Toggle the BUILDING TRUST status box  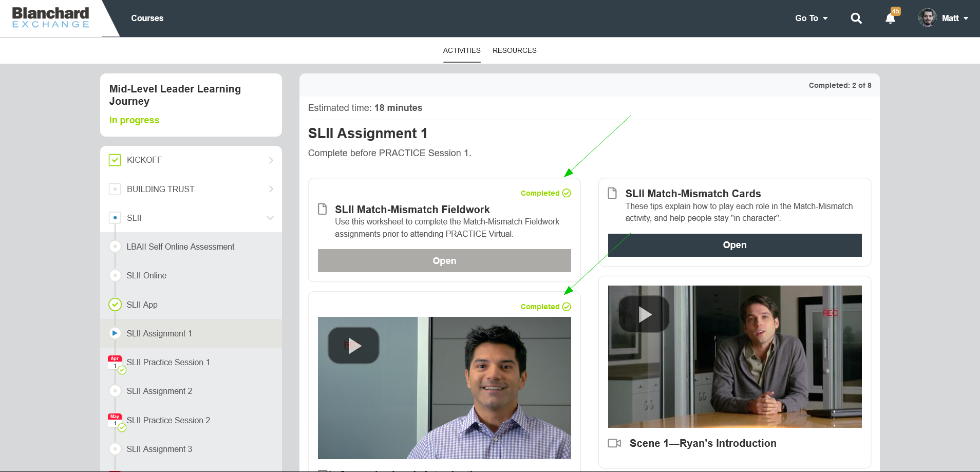pos(115,189)
